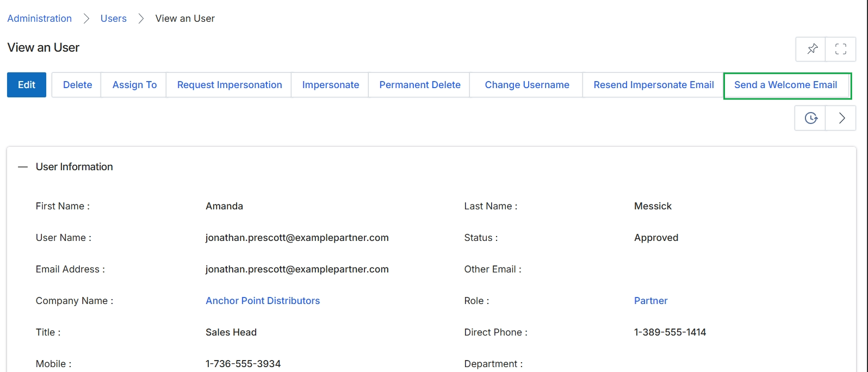Click the User Name email value
Viewport: 868px width, 372px height.
297,238
